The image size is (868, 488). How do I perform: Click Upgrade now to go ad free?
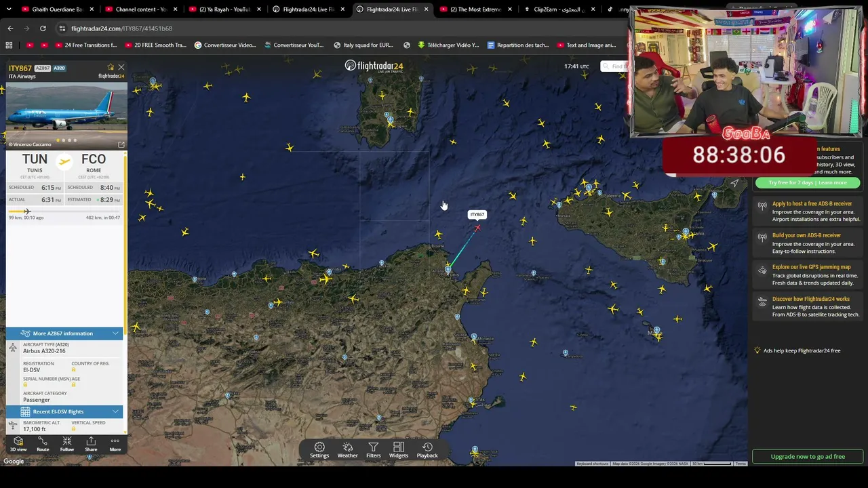[808, 456]
